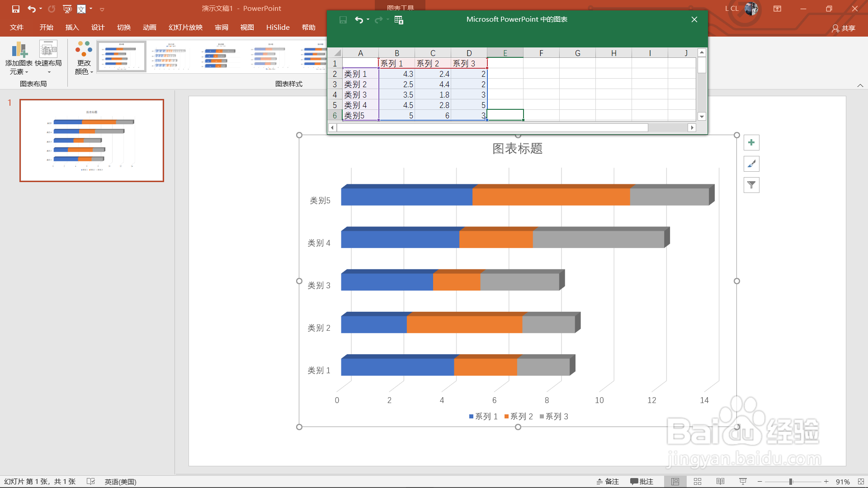Switch to Slide Sorter view in status bar

point(698,481)
